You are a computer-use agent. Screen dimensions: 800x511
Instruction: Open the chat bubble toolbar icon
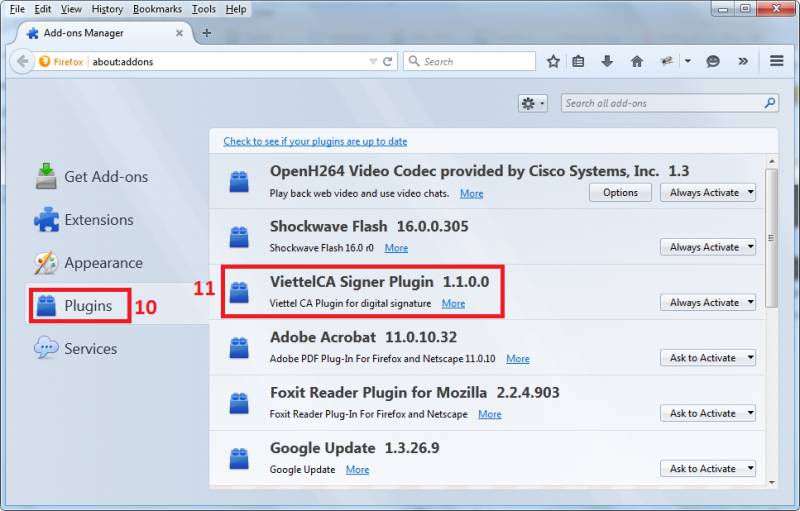(x=712, y=61)
